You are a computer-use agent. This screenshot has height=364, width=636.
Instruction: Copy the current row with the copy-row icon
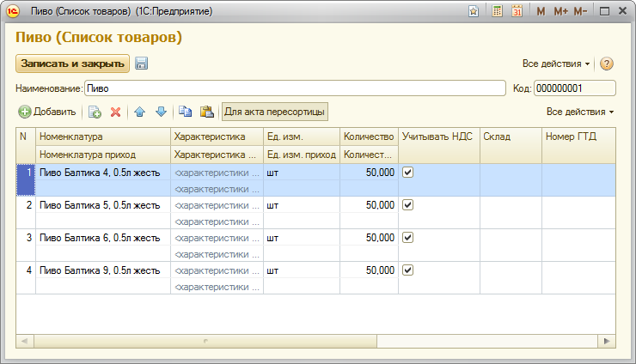click(95, 112)
